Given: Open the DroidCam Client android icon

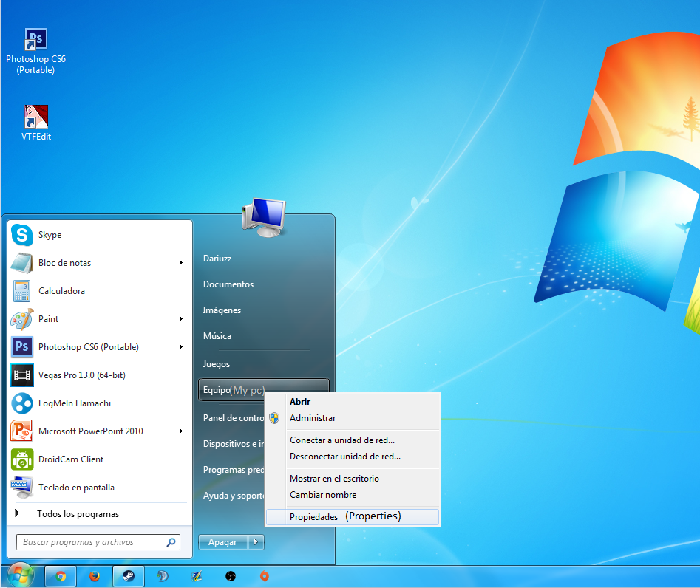Looking at the screenshot, I should point(22,459).
